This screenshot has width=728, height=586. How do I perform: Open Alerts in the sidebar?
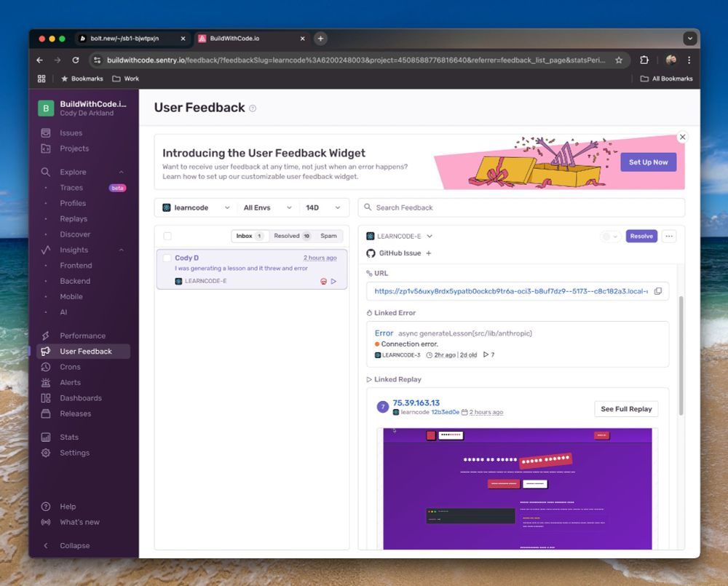70,383
